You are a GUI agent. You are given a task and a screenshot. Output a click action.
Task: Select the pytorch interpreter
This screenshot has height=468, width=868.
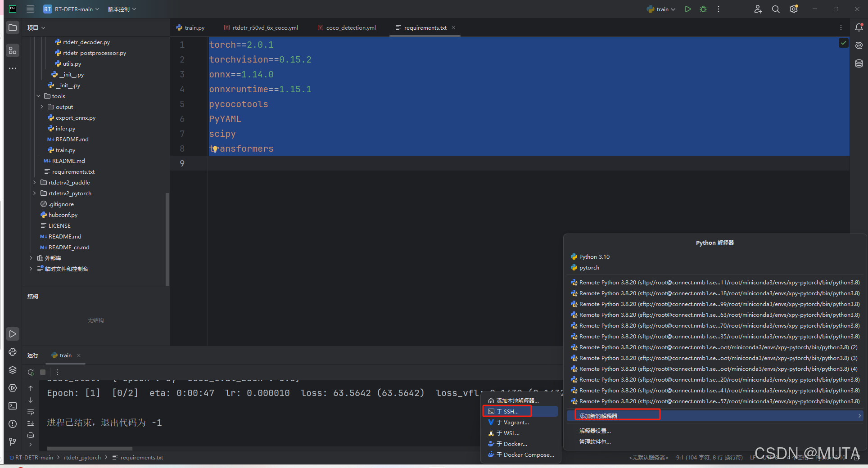click(x=589, y=267)
